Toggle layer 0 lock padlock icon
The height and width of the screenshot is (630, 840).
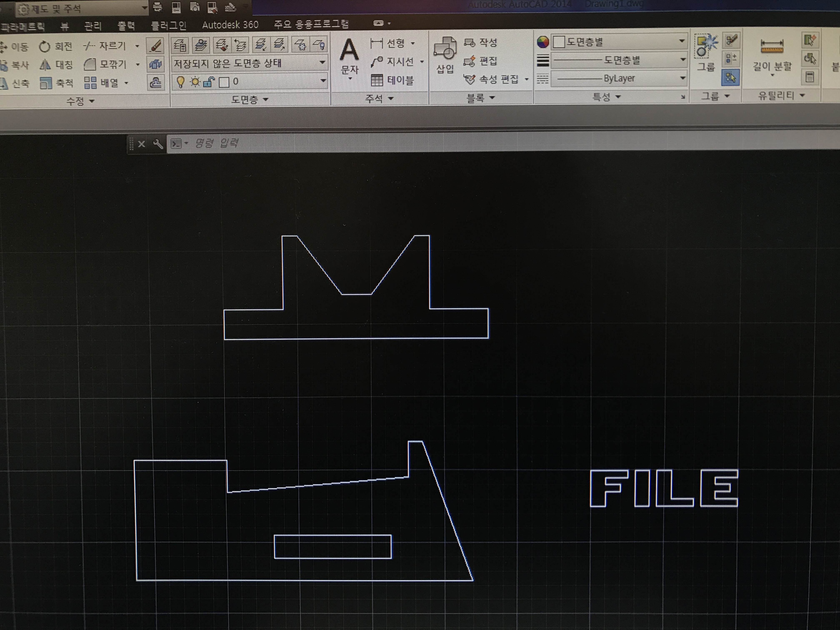pos(209,82)
